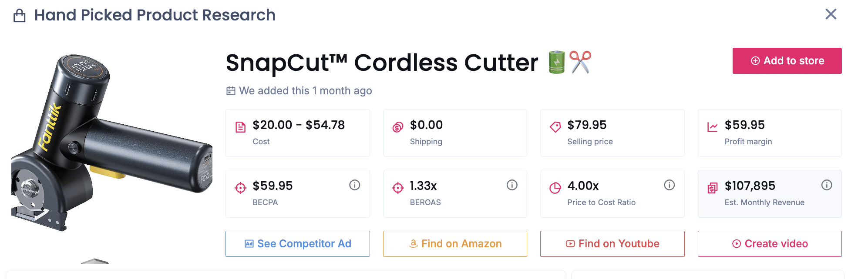Screen dimensions: 868x279
Task: Open the See Competitor Ad link
Action: (297, 244)
